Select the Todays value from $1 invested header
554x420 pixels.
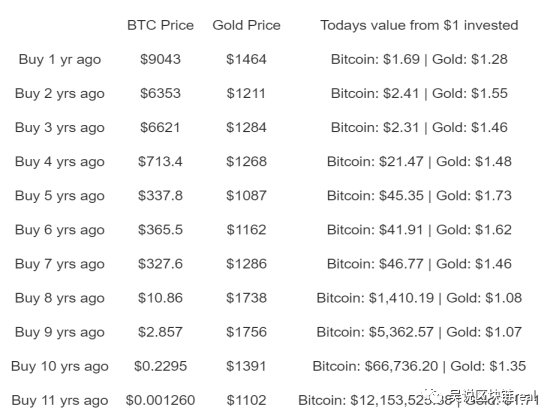point(419,25)
